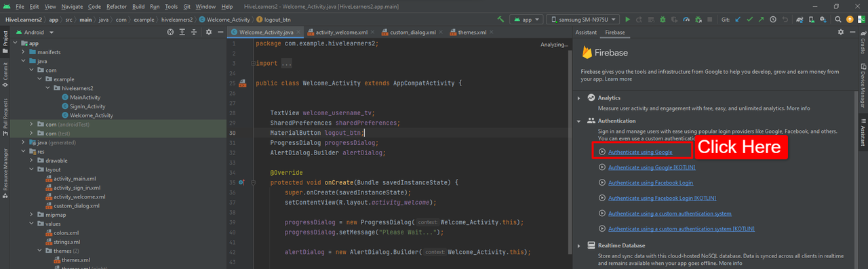This screenshot has height=269, width=868.
Task: Click Select Opened File target icon
Action: pyautogui.click(x=170, y=32)
